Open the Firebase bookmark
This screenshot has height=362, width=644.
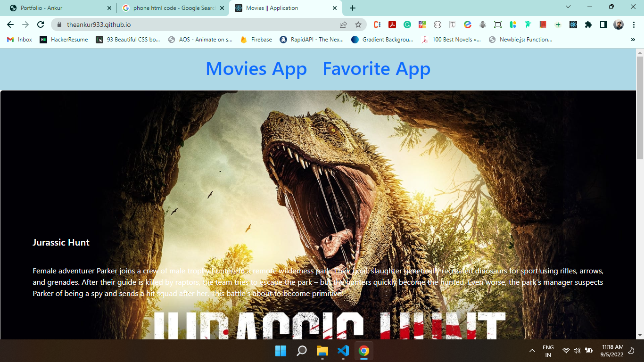(x=256, y=40)
